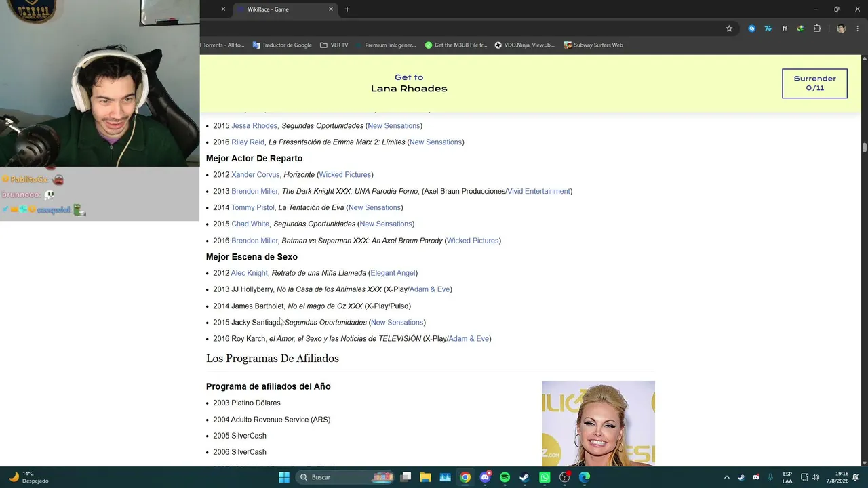Open the VER TV bookmark folder
The height and width of the screenshot is (488, 868).
coord(334,45)
